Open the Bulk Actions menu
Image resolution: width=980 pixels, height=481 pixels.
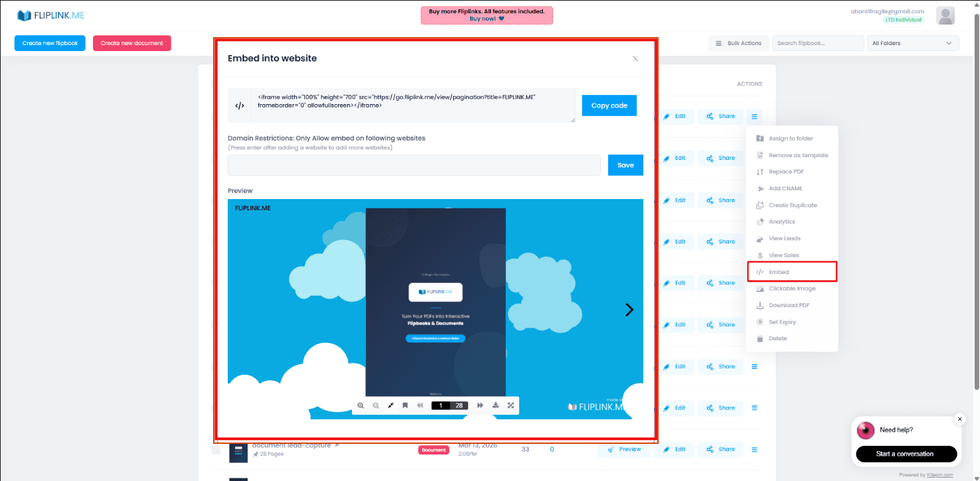pyautogui.click(x=738, y=43)
